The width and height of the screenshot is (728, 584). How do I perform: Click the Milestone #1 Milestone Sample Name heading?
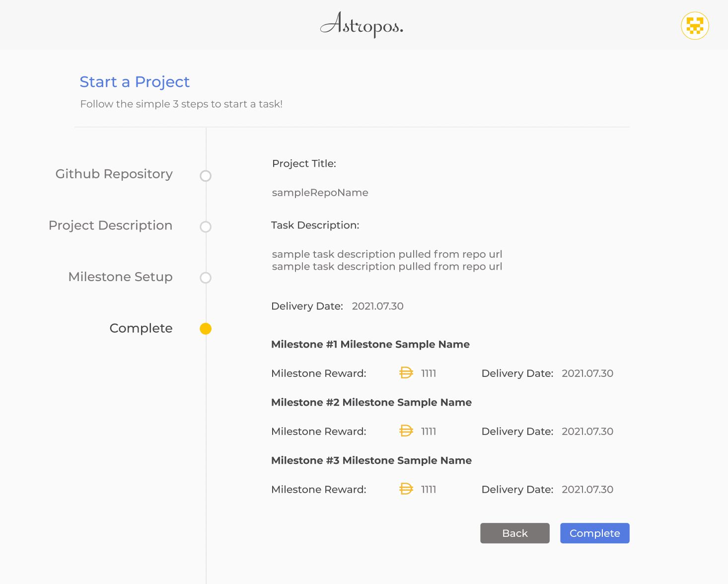(x=370, y=345)
